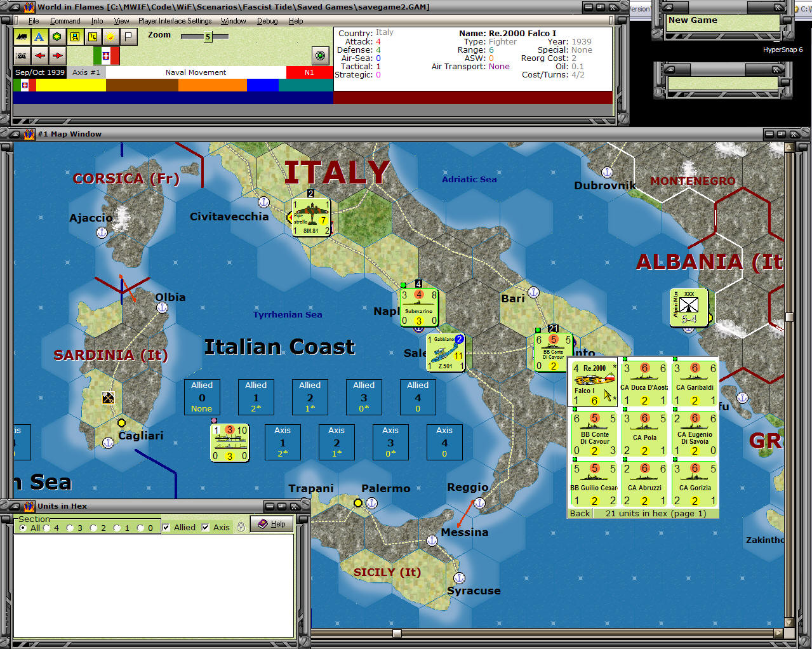
Task: Click the yellow unit counter icon with blue square
Action: coord(75,37)
